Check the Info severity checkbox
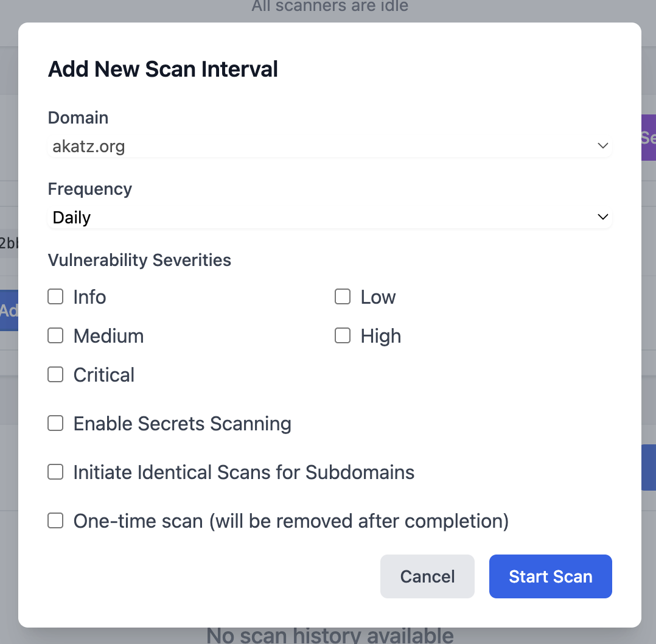The image size is (656, 644). (55, 297)
